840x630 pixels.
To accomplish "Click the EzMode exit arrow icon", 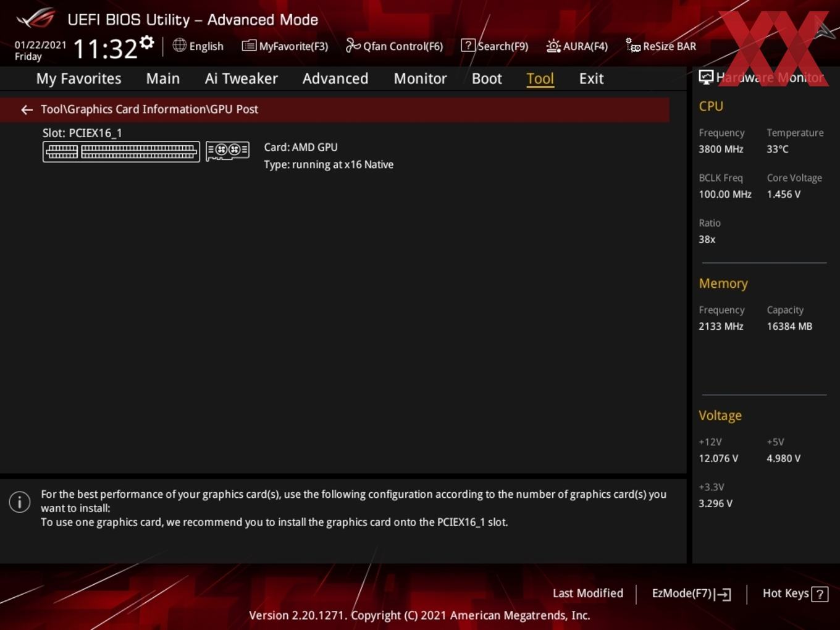I will tap(723, 594).
